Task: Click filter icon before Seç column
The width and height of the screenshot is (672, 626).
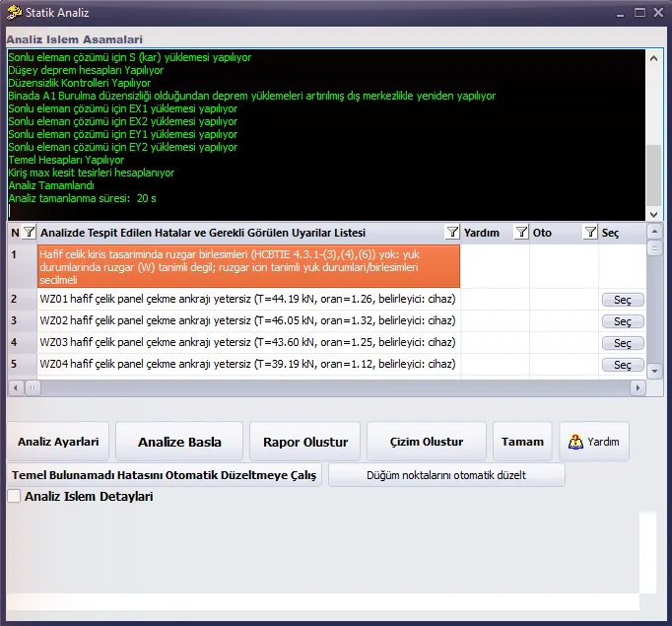Action: tap(590, 233)
